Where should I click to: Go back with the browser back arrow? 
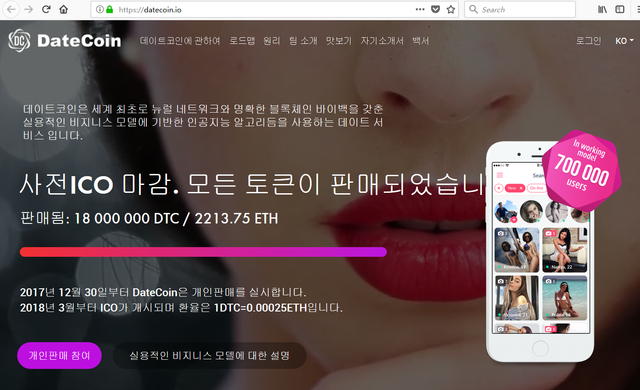[x=11, y=9]
